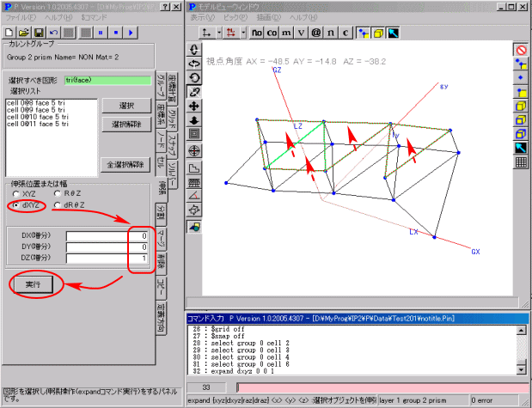The width and height of the screenshot is (532, 408).
Task: Click the crosshair target view icon
Action: point(194,150)
